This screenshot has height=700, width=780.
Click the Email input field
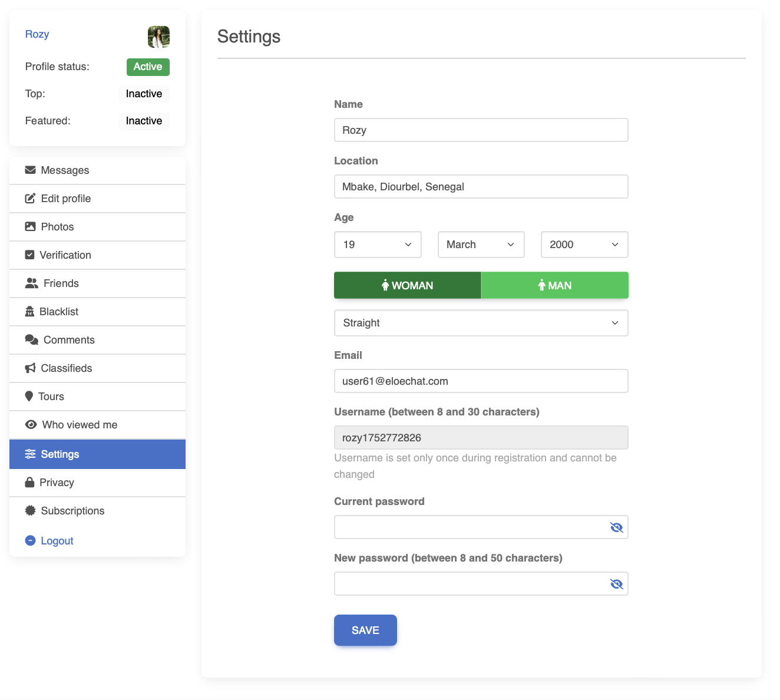(x=481, y=381)
